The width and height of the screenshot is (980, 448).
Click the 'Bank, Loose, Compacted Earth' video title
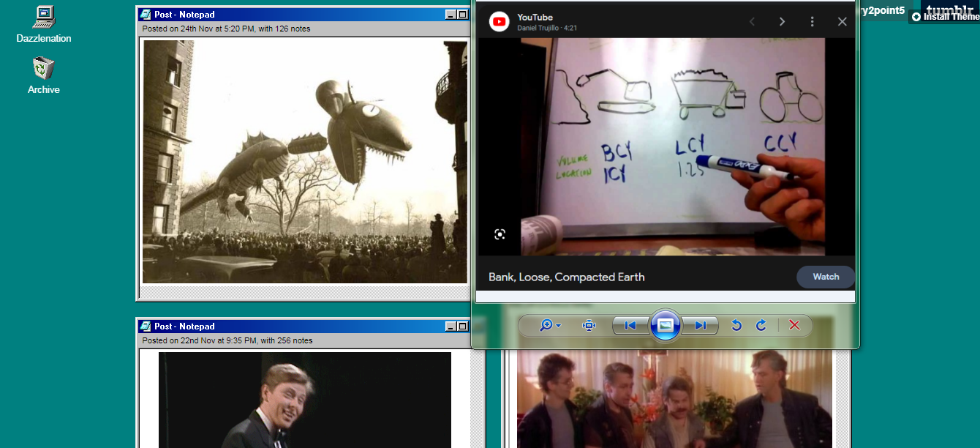(x=567, y=277)
